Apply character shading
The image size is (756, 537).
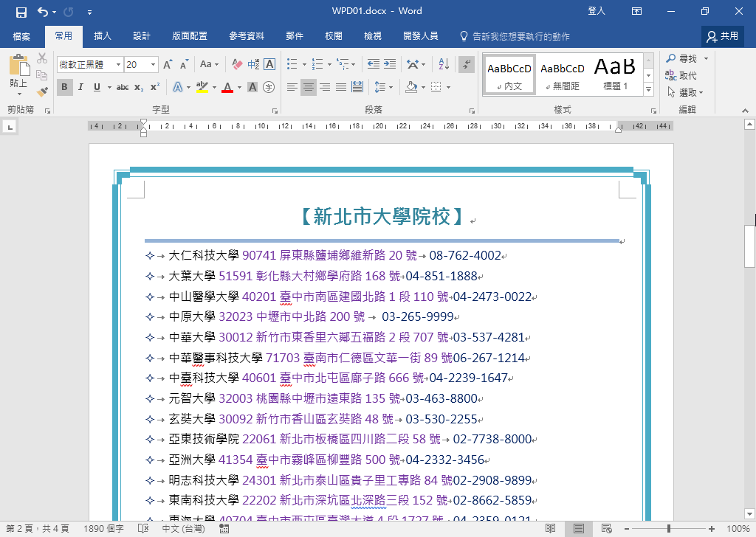[x=252, y=87]
